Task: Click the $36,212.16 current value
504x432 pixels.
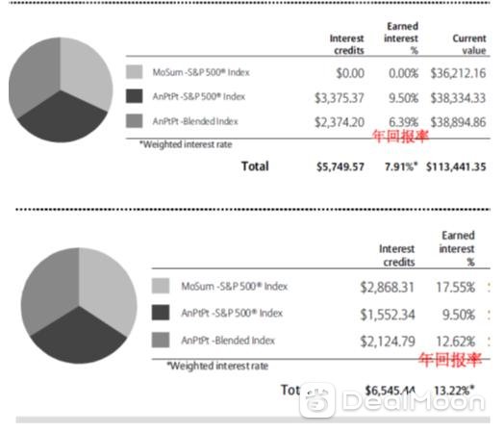Action: [458, 73]
